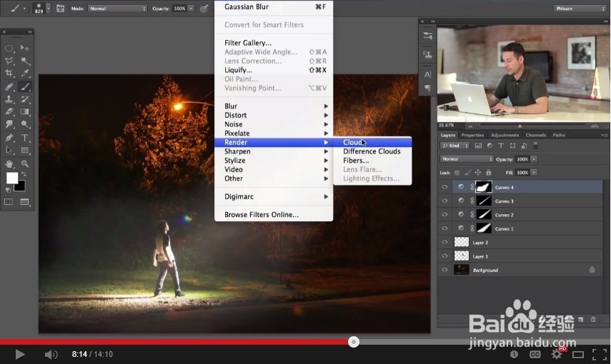Image resolution: width=611 pixels, height=364 pixels.
Task: Reset to default black and white colors
Action: [x=7, y=190]
